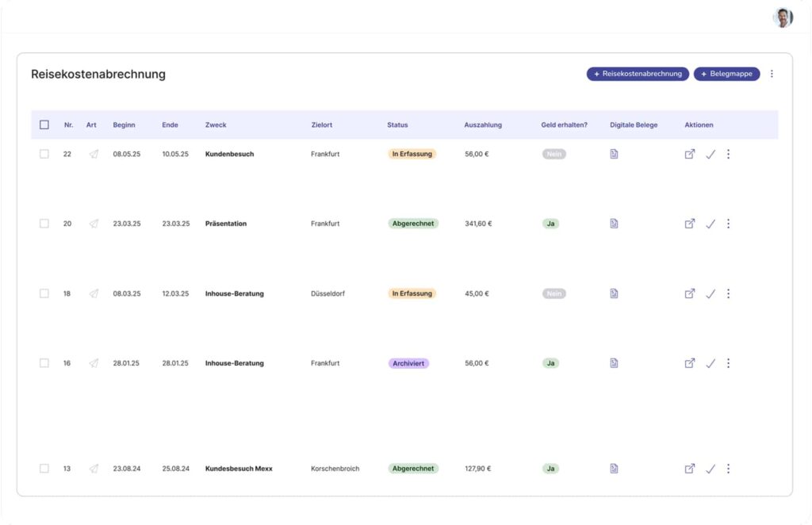Tick the checkbox for trip 18
The width and height of the screenshot is (812, 525).
coord(44,293)
